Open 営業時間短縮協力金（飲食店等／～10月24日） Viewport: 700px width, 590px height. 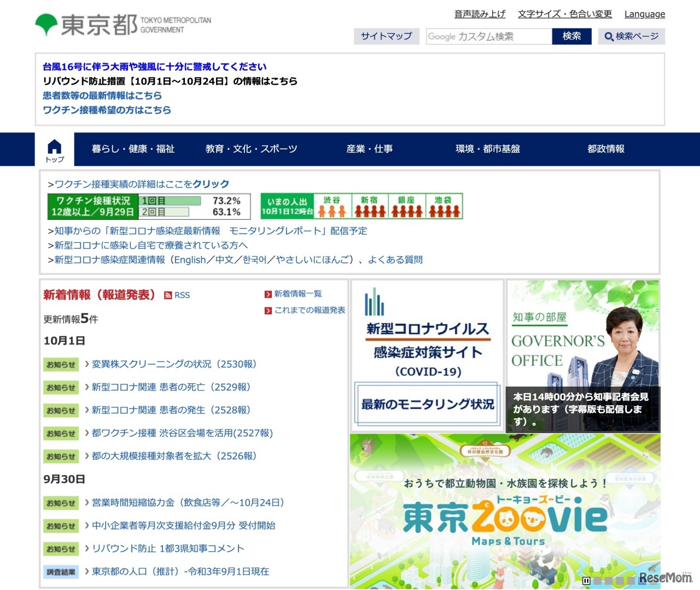188,503
